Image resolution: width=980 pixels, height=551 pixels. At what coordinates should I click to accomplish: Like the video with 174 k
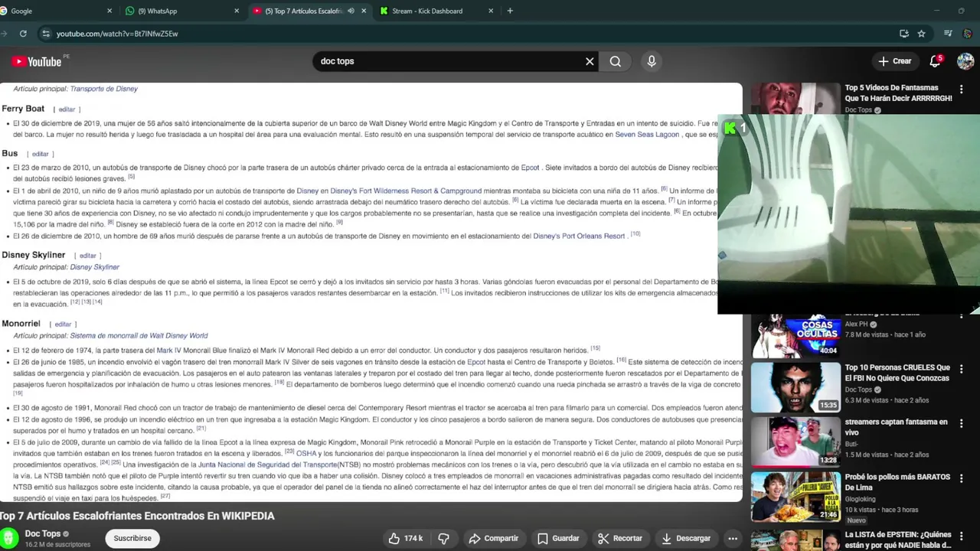(406, 538)
